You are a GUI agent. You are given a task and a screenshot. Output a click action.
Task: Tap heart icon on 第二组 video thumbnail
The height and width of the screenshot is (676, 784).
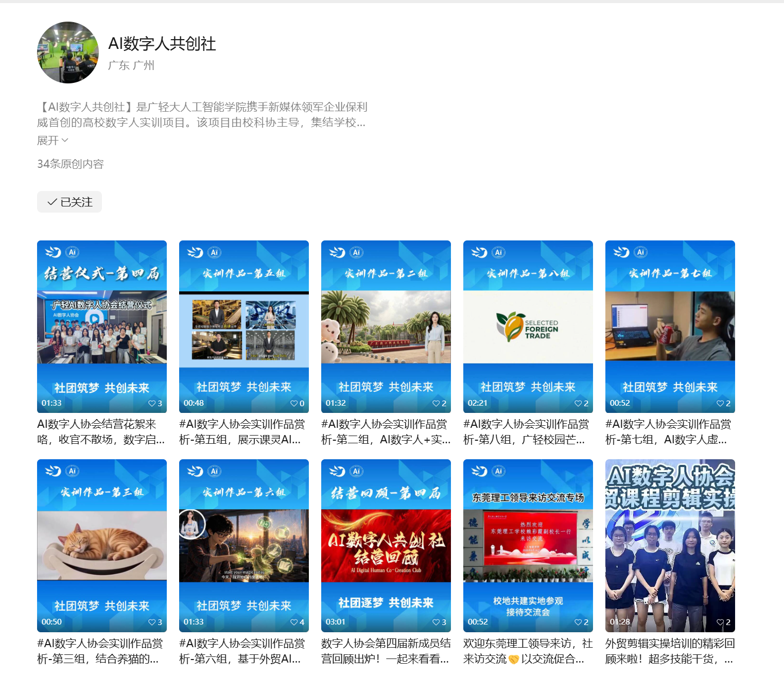point(436,403)
